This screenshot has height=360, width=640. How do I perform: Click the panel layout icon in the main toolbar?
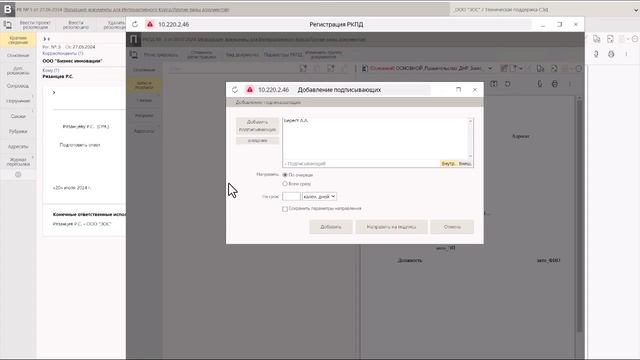7,25
